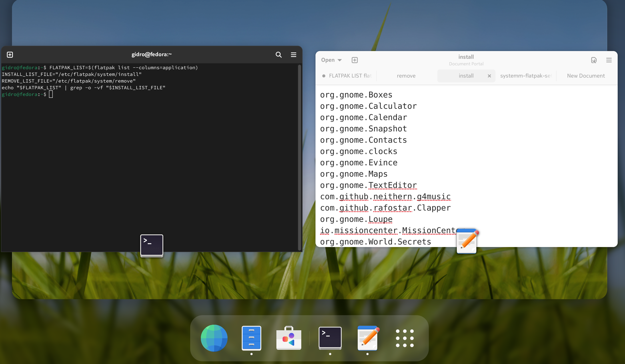Open a new terminal tab with the plus icon
Screen dimensions: 625x364
click(10, 55)
